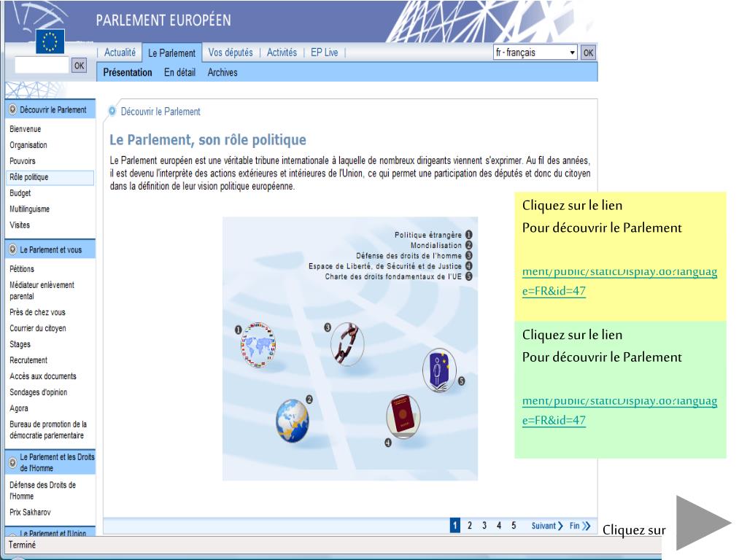Open Stages in the sidebar
747x560 pixels.
pyautogui.click(x=20, y=344)
